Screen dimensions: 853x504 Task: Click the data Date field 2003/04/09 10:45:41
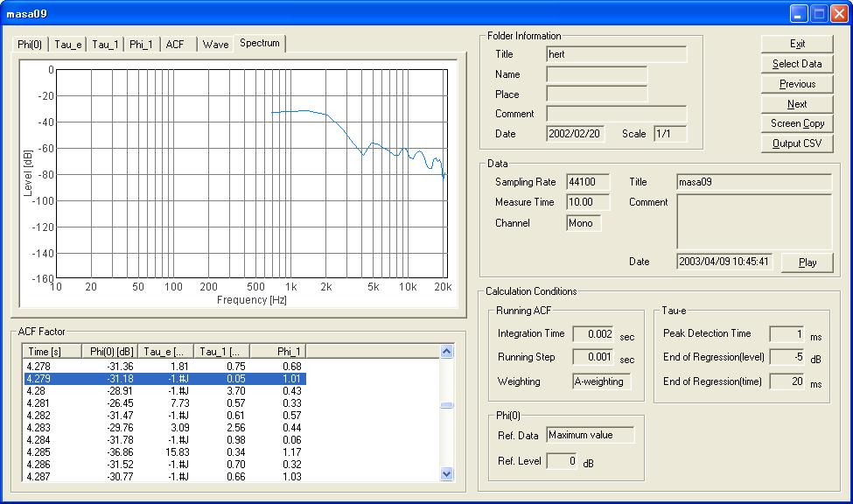pyautogui.click(x=724, y=262)
